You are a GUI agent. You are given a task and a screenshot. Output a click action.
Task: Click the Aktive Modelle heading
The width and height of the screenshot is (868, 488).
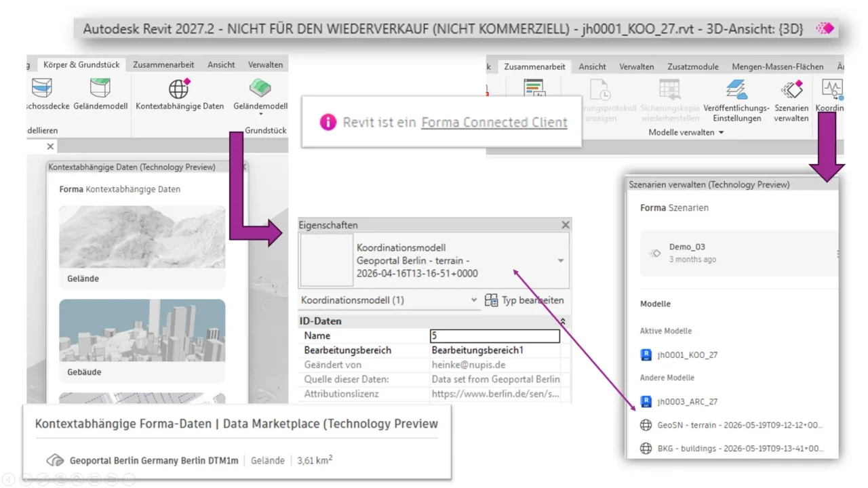pyautogui.click(x=666, y=331)
